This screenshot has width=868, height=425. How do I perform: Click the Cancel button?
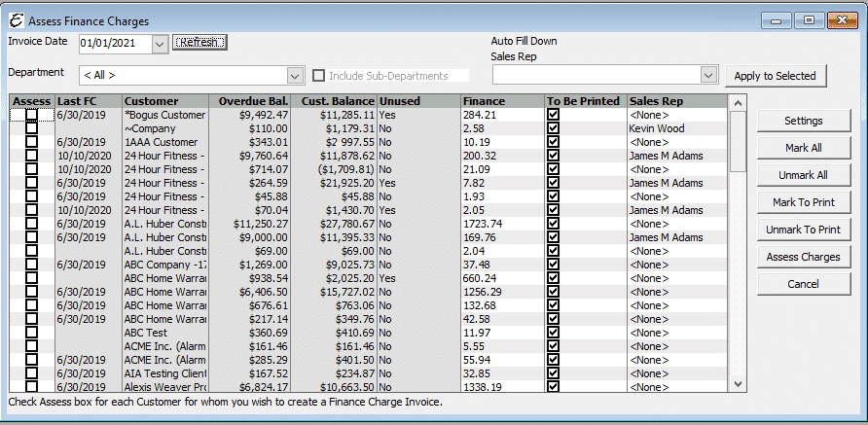803,284
